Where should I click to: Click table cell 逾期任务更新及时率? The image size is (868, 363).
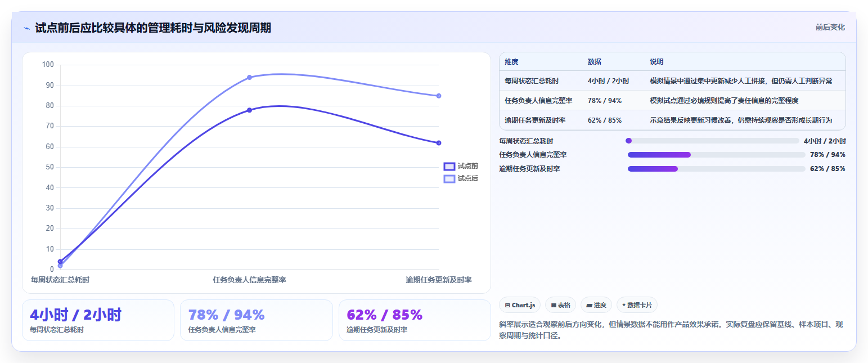click(x=535, y=120)
